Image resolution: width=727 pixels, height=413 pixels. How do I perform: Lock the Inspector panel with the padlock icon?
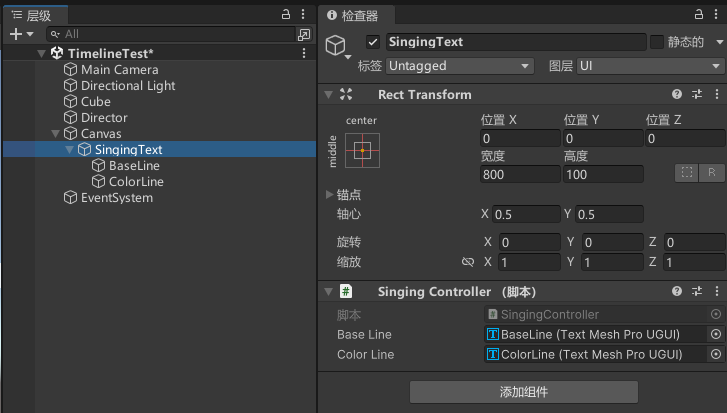point(699,14)
